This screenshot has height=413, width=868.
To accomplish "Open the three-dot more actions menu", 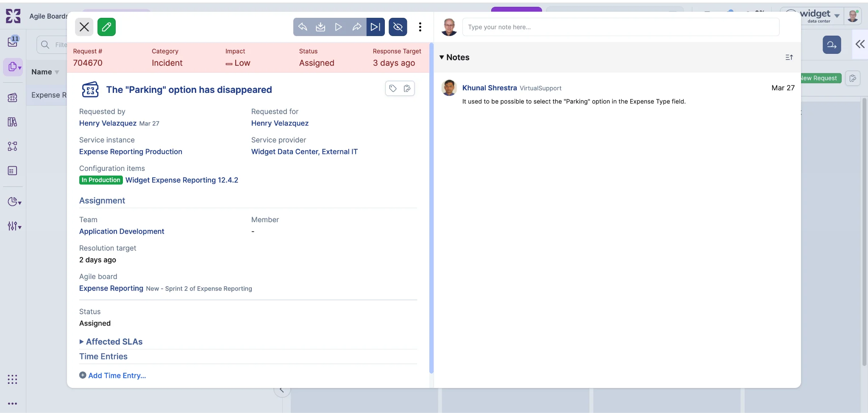I will [420, 27].
